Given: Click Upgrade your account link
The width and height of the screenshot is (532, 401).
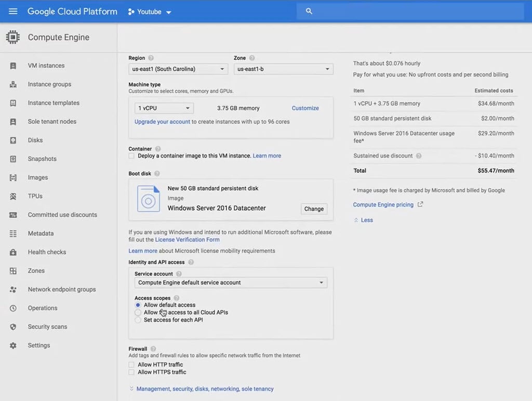Looking at the screenshot, I should pos(162,122).
